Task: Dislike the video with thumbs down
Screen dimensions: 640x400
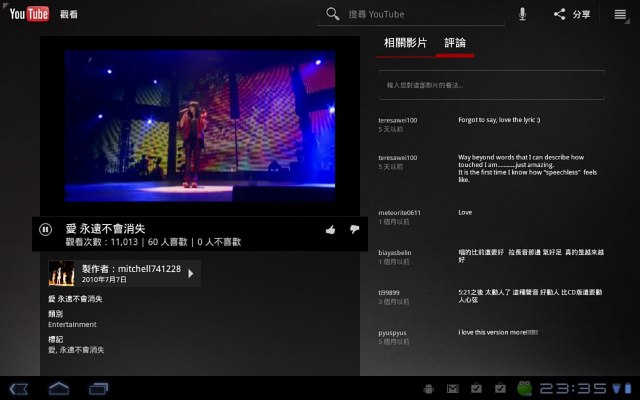Action: pyautogui.click(x=354, y=229)
